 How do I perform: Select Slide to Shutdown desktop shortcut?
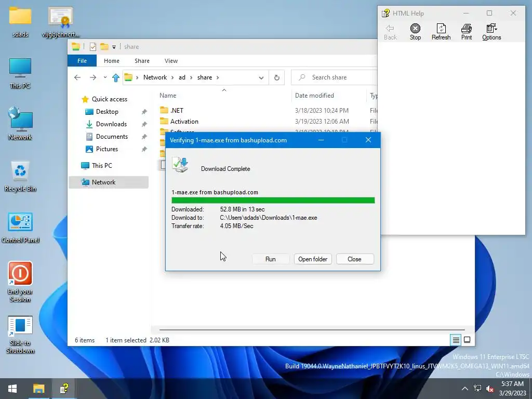pos(20,335)
